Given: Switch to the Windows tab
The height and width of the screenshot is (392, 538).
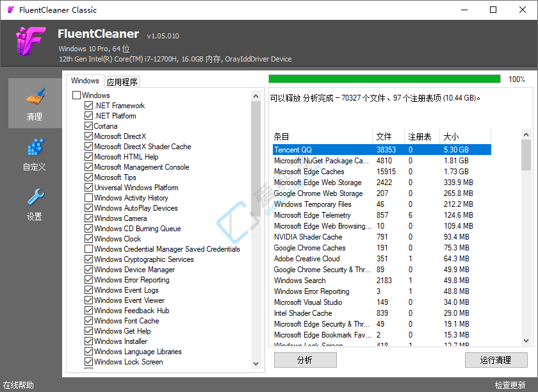Looking at the screenshot, I should coord(85,81).
